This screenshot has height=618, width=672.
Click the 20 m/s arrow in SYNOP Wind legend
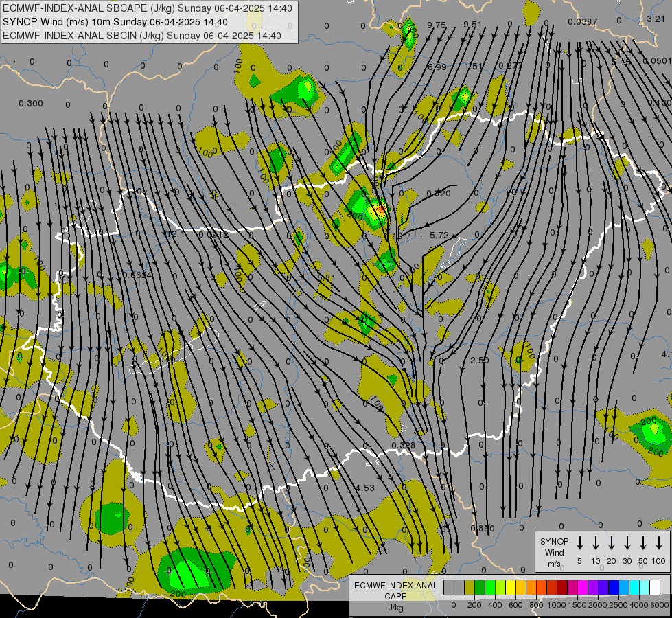pyautogui.click(x=612, y=543)
